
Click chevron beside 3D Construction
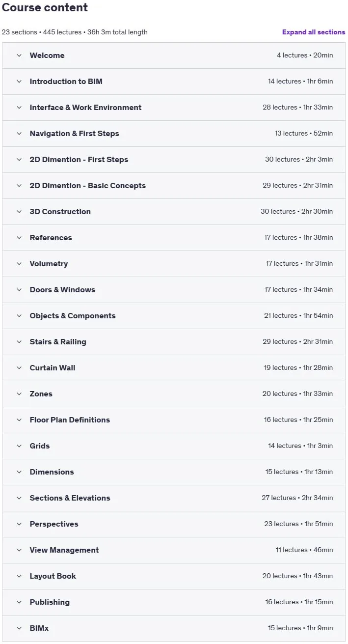point(19,212)
